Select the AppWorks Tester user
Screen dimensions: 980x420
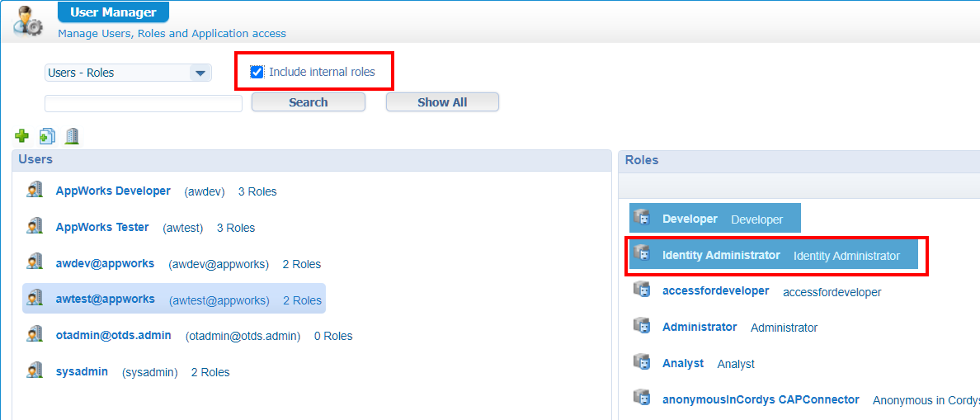point(102,227)
